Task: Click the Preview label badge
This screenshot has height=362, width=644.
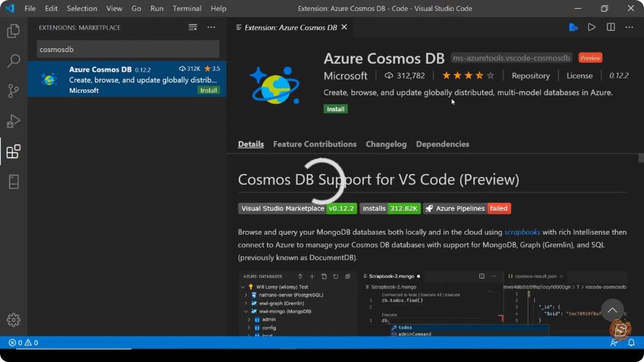Action: (x=590, y=58)
